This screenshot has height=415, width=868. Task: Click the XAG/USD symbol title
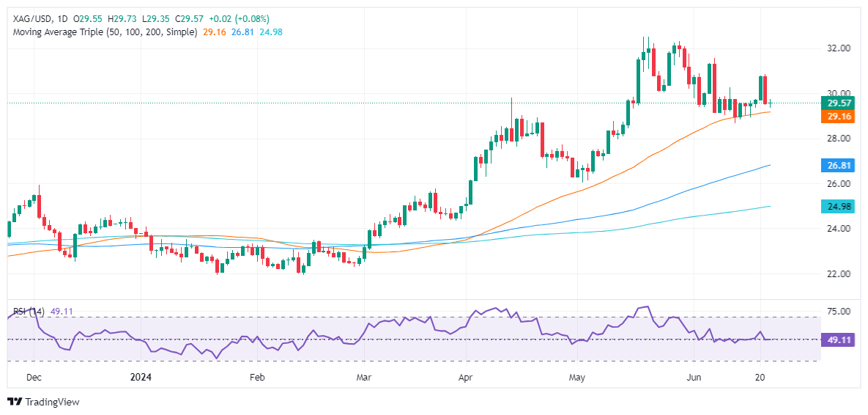pos(29,18)
